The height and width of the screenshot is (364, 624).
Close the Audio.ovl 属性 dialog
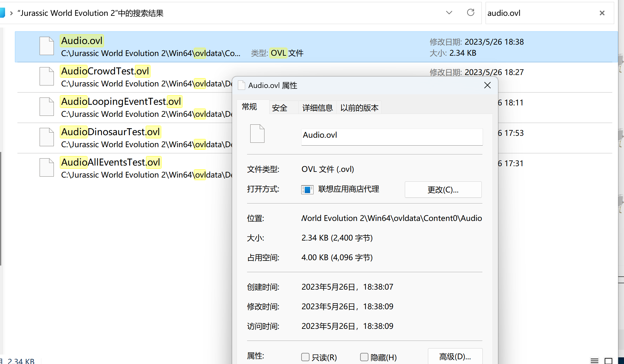coord(487,85)
